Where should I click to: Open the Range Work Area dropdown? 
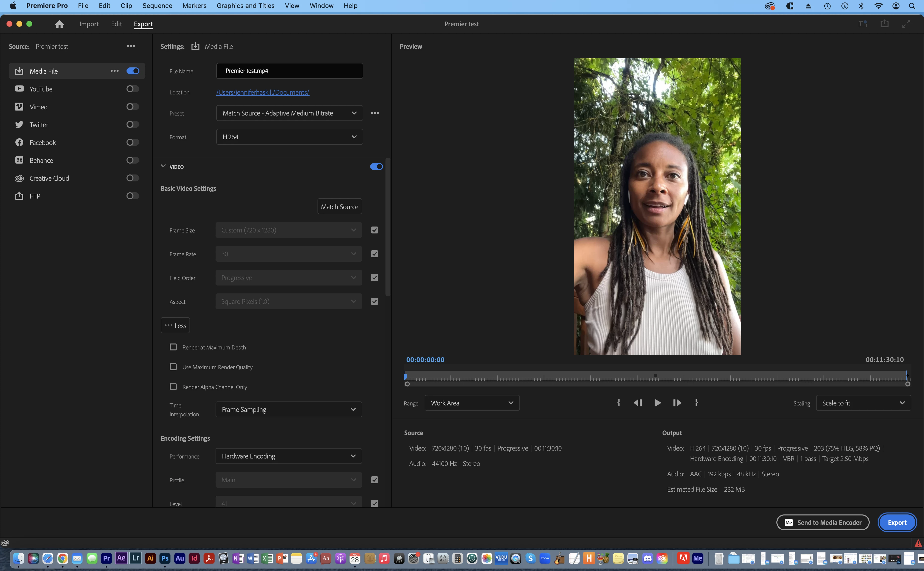tap(472, 403)
